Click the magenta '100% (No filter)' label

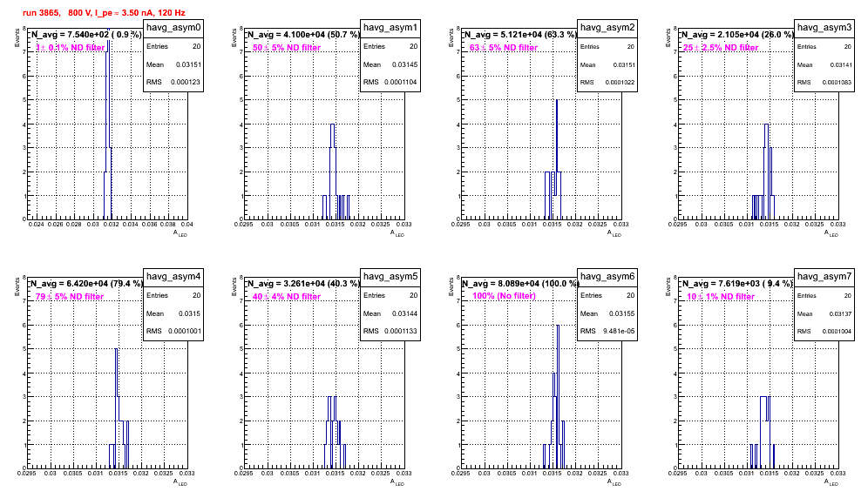coord(504,295)
